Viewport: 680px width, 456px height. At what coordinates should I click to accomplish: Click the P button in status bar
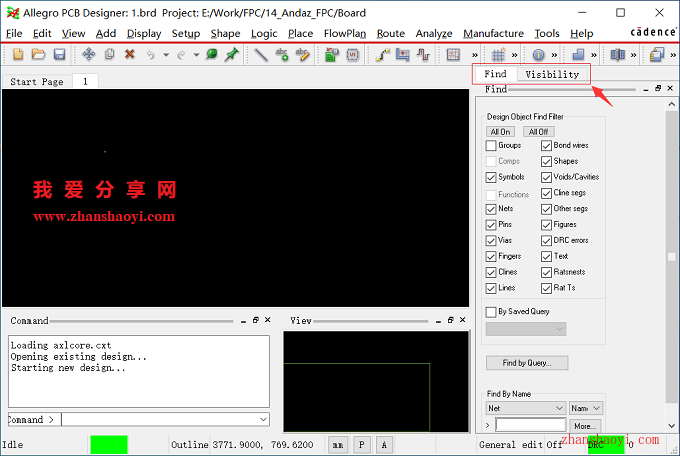(362, 445)
